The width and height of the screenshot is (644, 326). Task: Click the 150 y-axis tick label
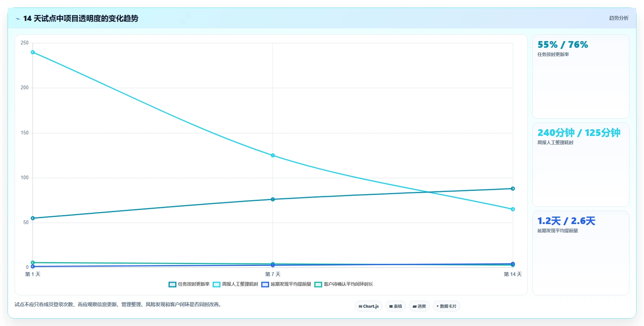click(x=25, y=133)
